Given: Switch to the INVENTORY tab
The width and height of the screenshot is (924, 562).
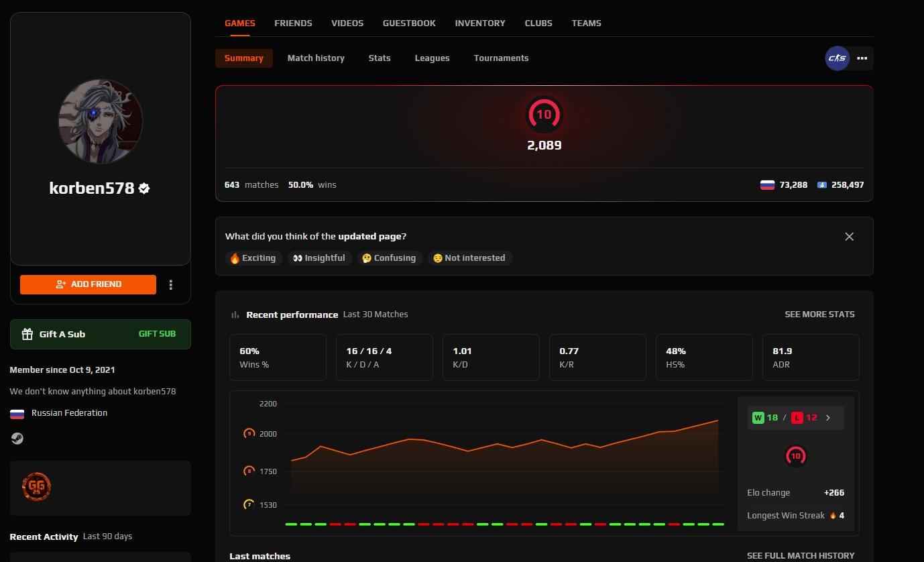Looking at the screenshot, I should tap(480, 23).
